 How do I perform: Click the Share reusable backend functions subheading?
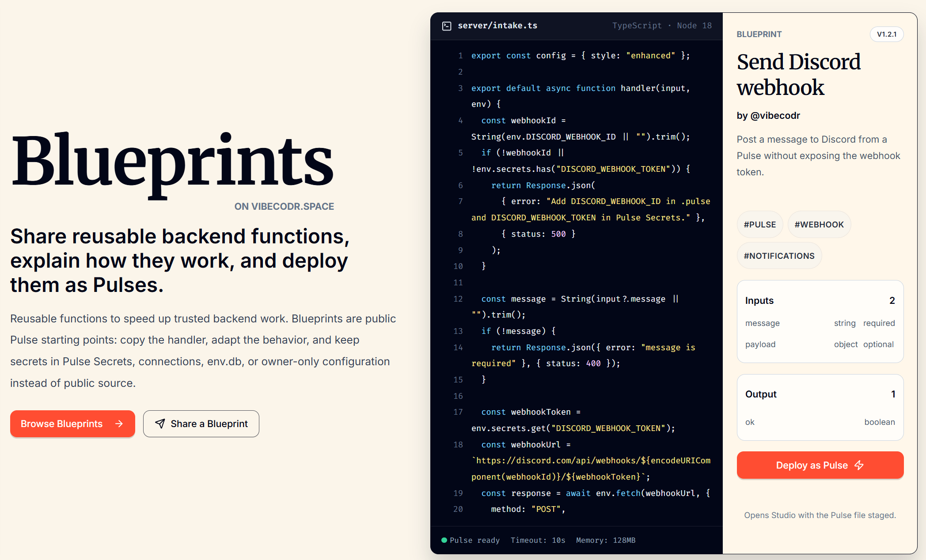tap(180, 261)
